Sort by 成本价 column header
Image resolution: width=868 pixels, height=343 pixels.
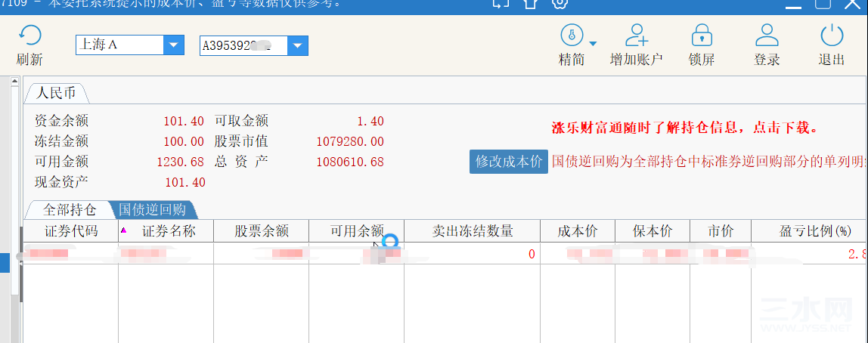click(x=578, y=230)
